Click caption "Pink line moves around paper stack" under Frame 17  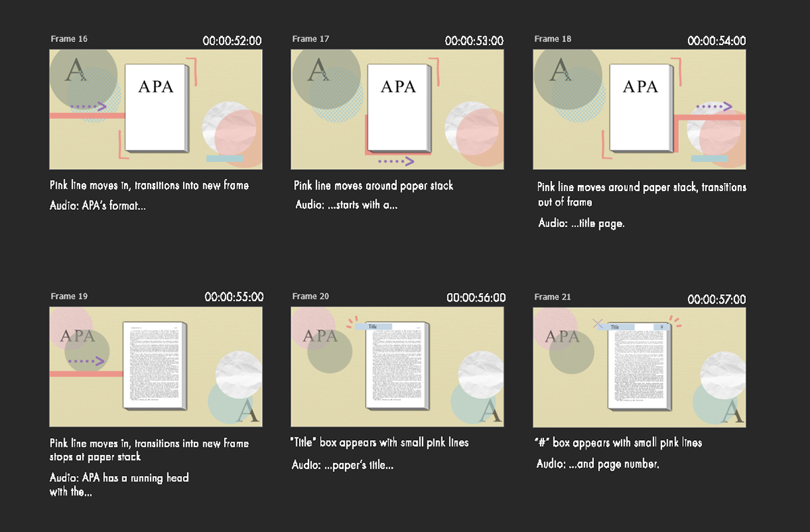pos(374,186)
